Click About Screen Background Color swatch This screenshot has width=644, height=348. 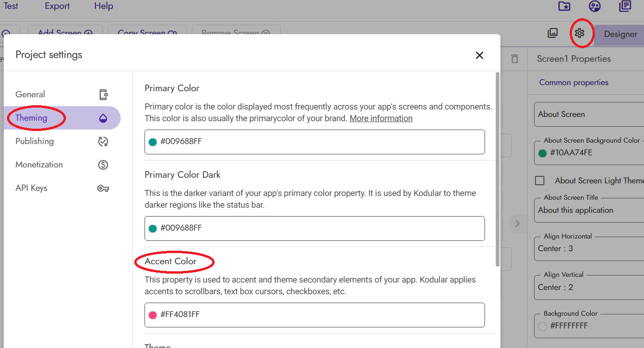543,153
